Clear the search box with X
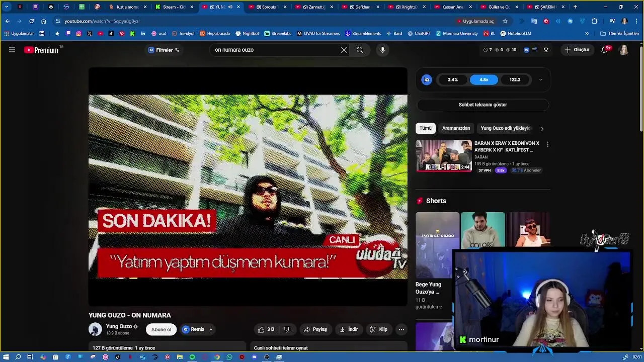 point(344,50)
